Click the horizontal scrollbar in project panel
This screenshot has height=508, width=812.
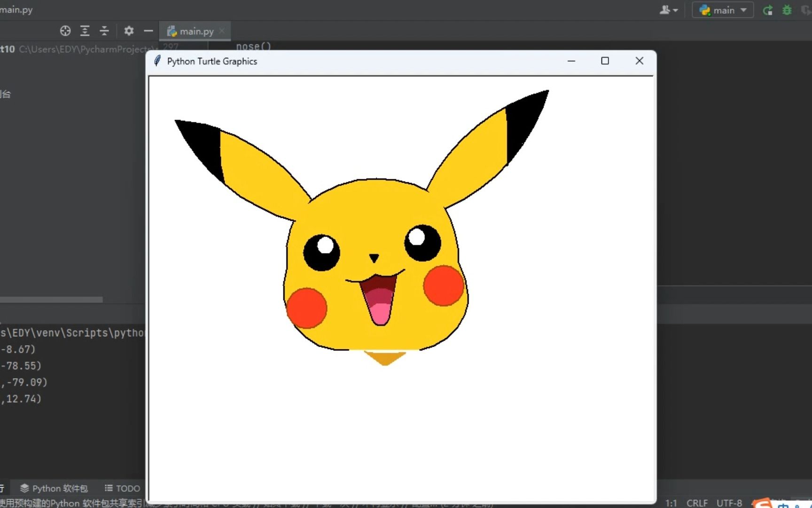click(x=51, y=300)
